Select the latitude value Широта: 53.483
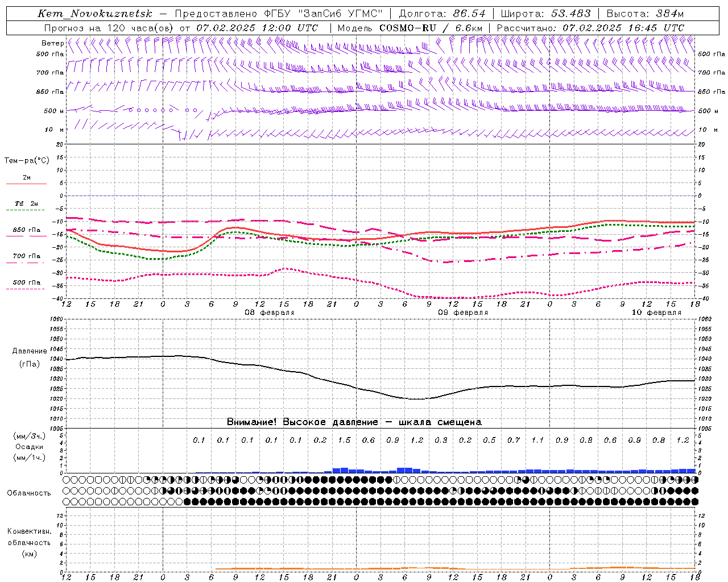Screen dimensions: 728x582 coord(545,14)
